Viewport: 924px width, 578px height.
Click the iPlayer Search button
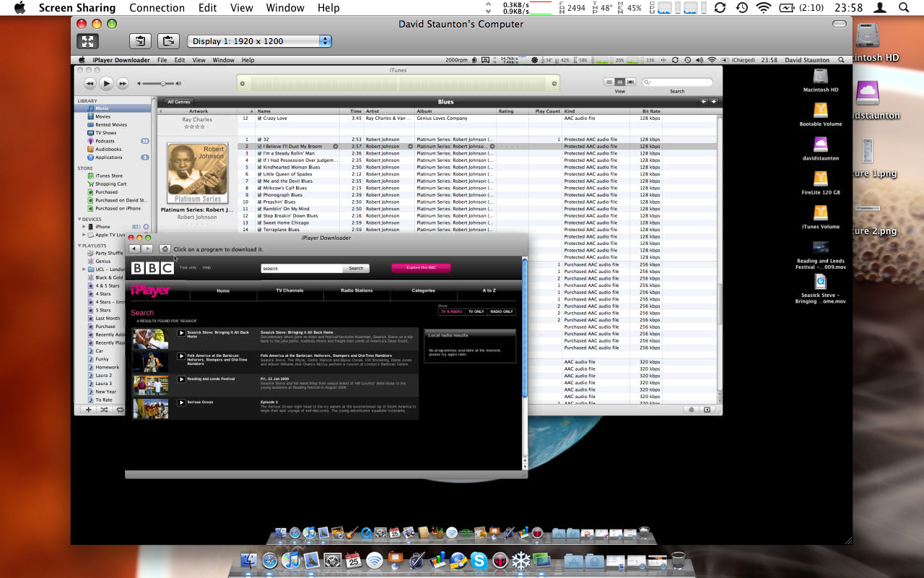356,268
